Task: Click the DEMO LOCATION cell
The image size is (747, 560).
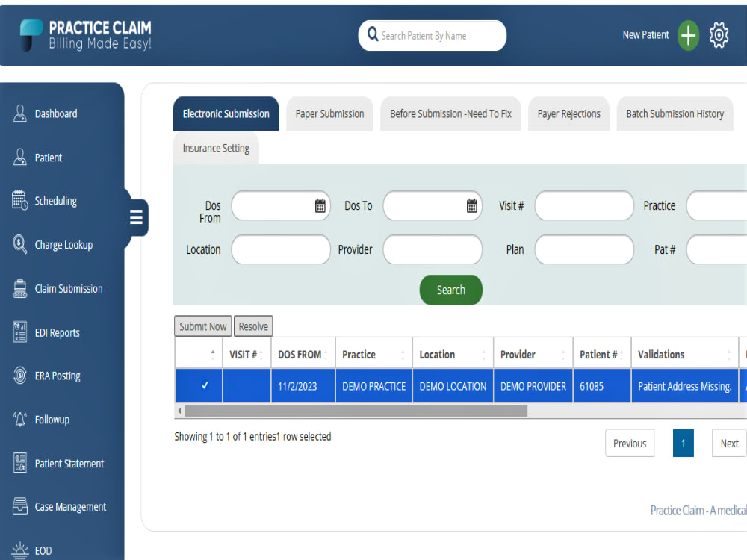Action: 453,386
